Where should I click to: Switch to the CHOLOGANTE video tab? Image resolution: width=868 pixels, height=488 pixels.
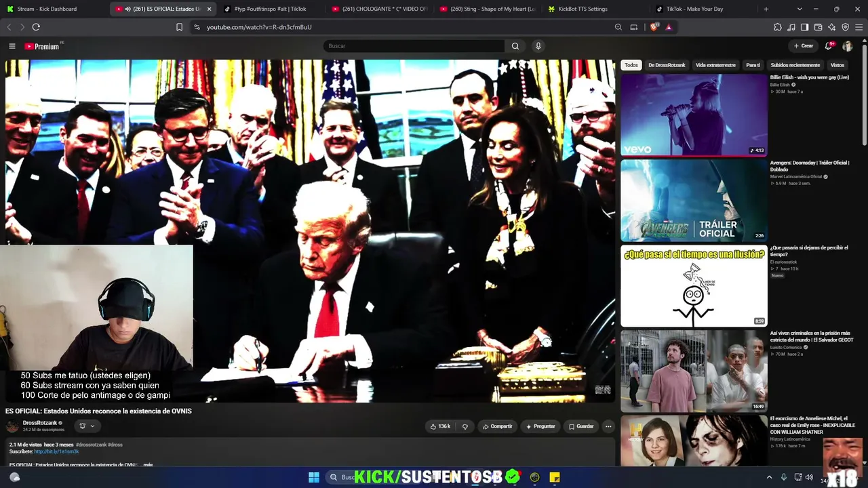379,9
